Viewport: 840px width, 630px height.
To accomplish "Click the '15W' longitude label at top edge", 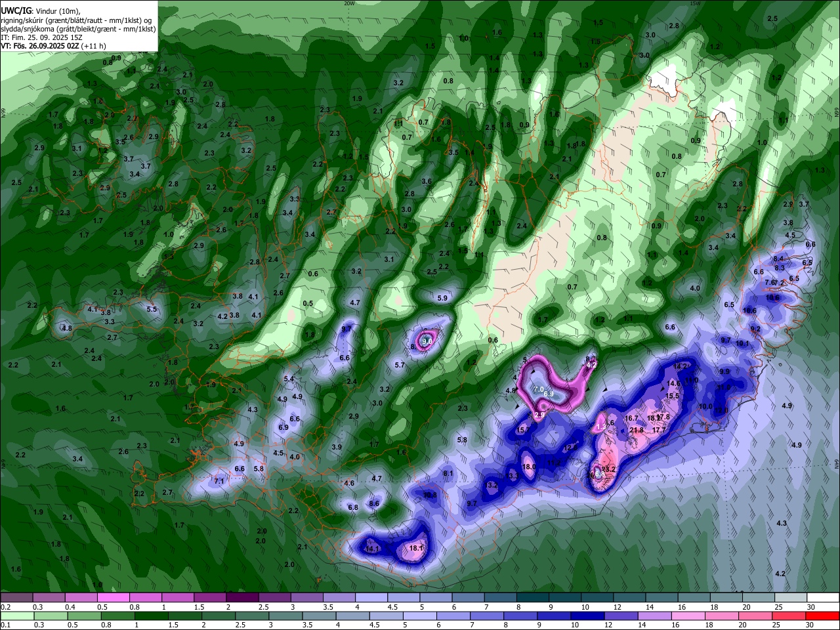I will (x=695, y=3).
